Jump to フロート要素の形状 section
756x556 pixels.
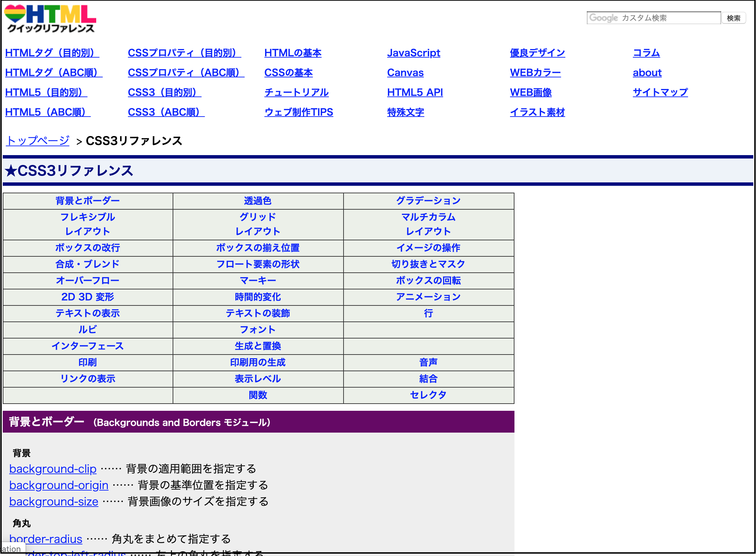click(258, 264)
